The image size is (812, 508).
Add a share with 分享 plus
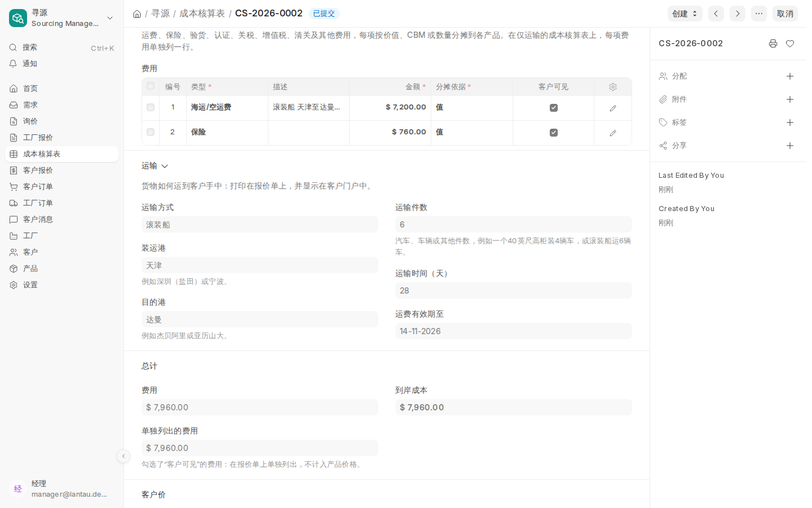coord(790,146)
